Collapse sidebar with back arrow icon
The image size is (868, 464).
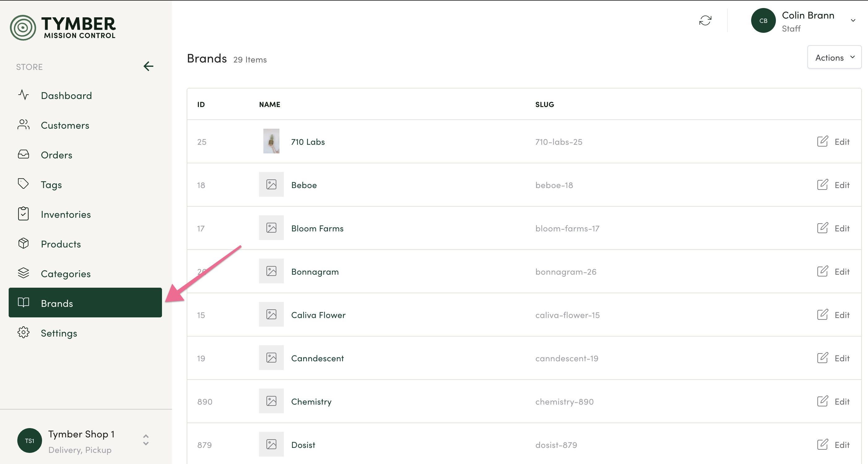click(148, 66)
